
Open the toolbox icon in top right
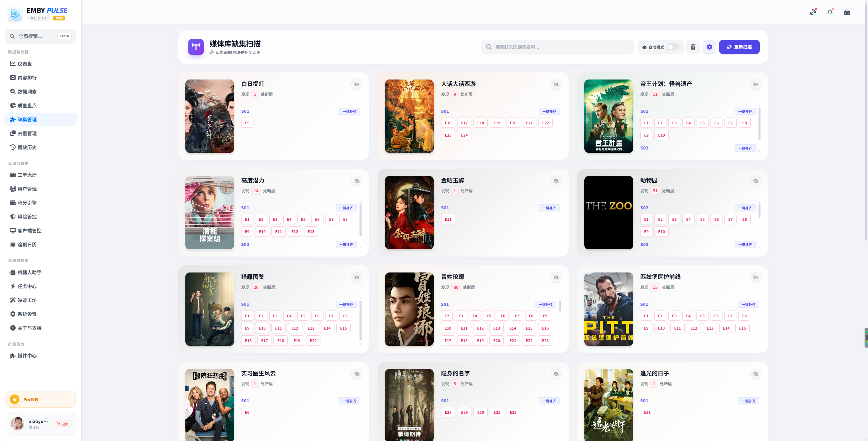(x=847, y=12)
